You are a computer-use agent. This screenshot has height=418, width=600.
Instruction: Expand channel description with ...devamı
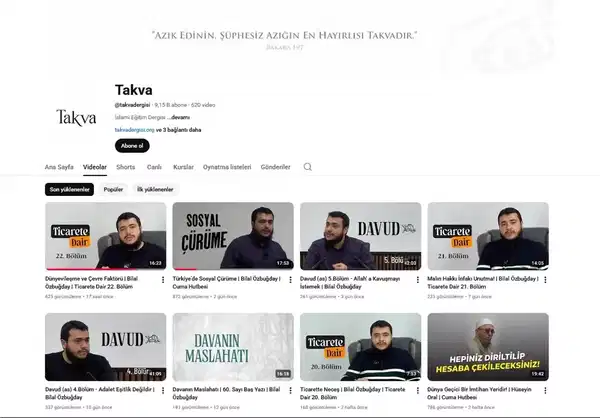178,118
